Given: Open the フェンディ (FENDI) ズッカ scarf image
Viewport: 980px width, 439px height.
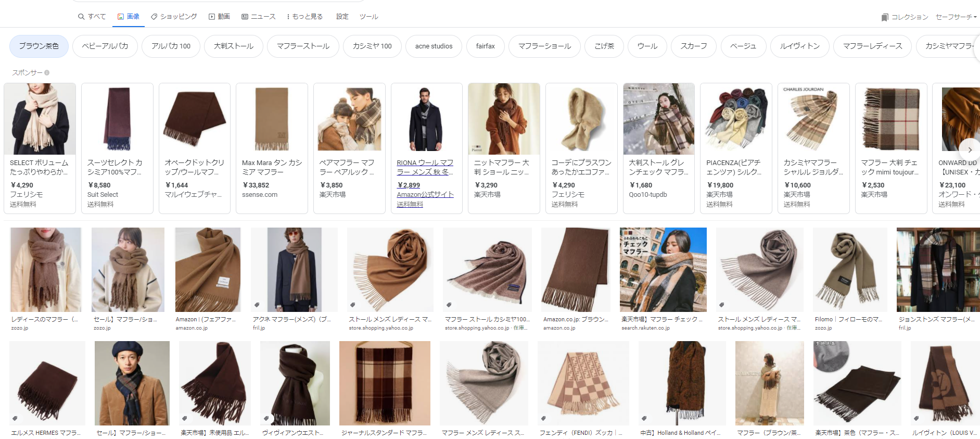Looking at the screenshot, I should (583, 383).
